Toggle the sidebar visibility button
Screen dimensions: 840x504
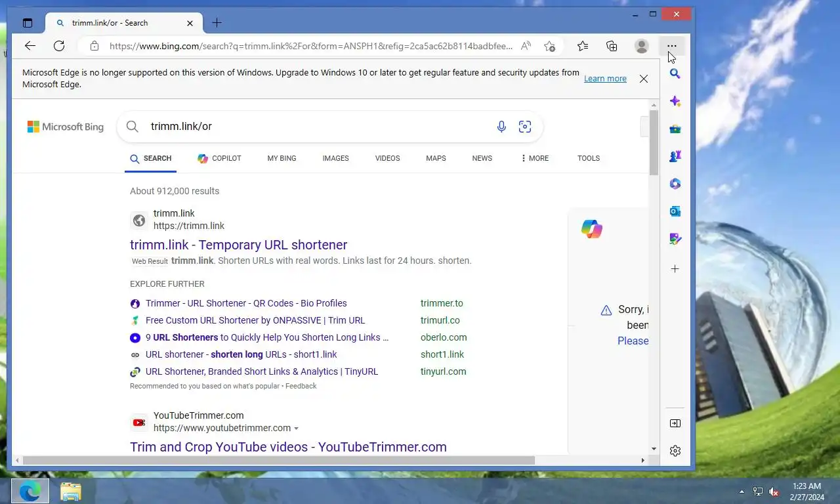coord(675,423)
